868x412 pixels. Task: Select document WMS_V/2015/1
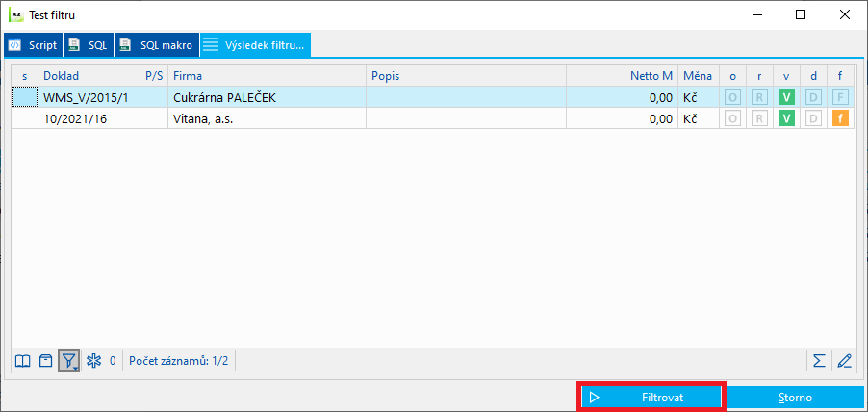pos(89,97)
